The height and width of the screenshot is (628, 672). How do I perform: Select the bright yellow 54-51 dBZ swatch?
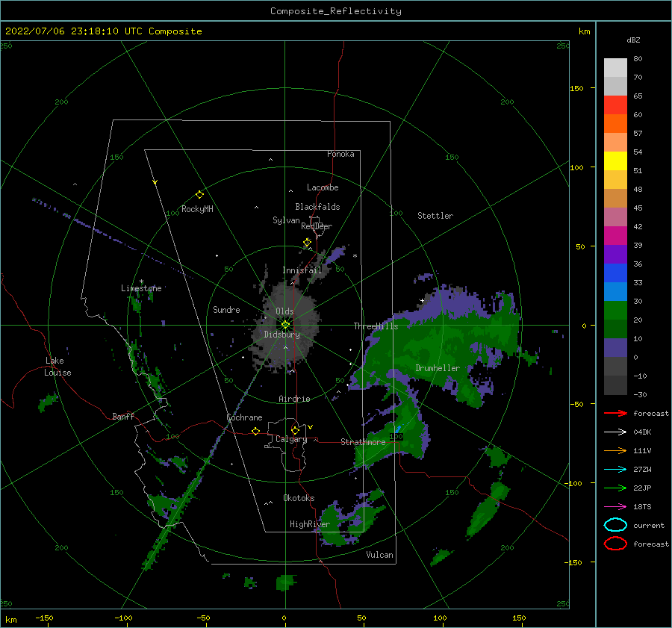click(615, 161)
